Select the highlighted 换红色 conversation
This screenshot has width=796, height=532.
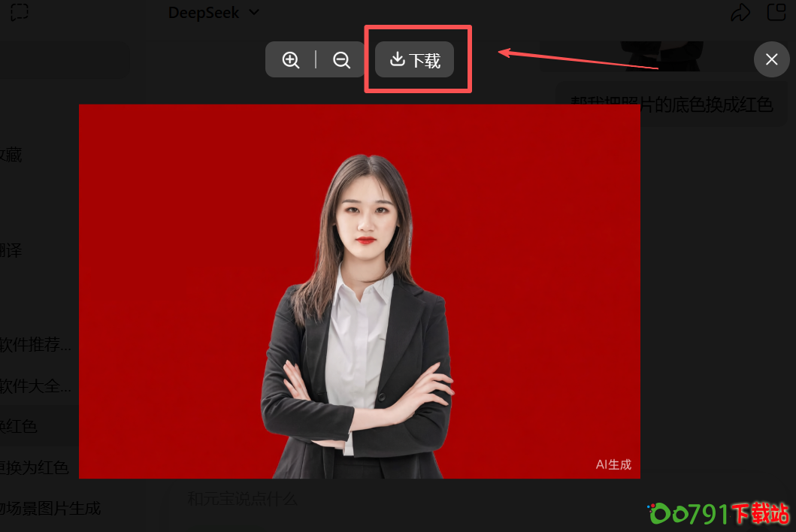point(19,426)
